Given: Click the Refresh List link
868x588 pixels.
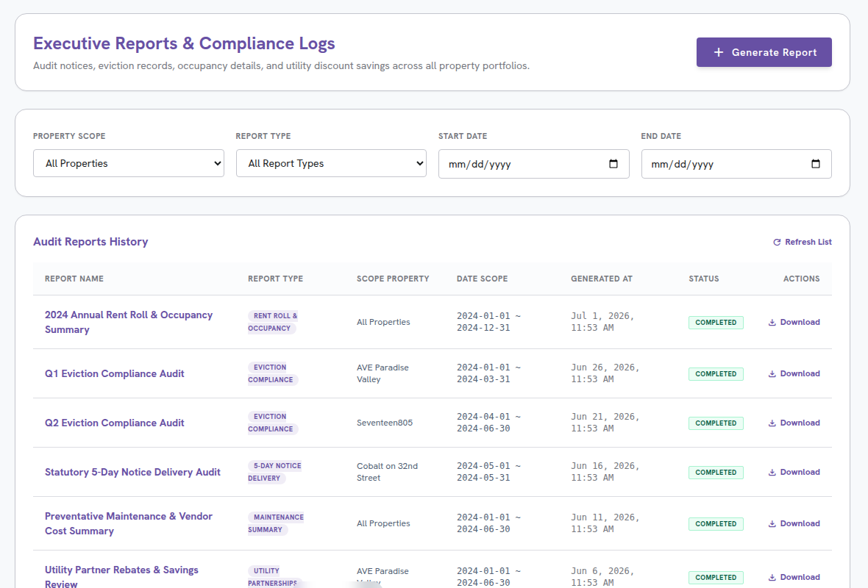Looking at the screenshot, I should tap(802, 242).
